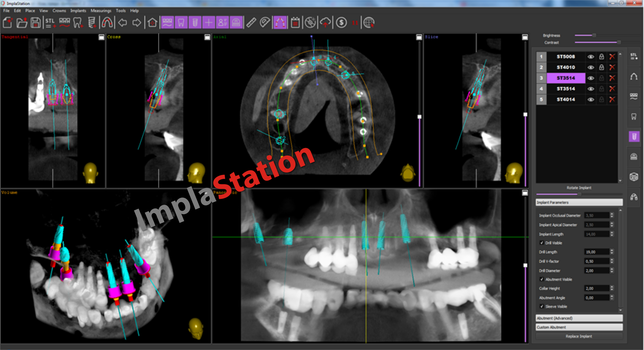Screen dimensions: 644x350
Task: Open the arch curve sidebar tab
Action: pyautogui.click(x=634, y=77)
